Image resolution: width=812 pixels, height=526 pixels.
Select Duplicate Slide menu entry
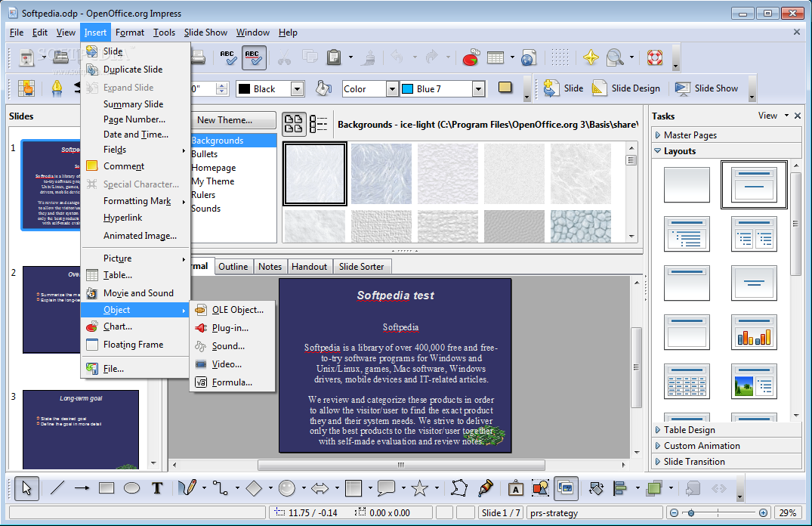pos(134,70)
